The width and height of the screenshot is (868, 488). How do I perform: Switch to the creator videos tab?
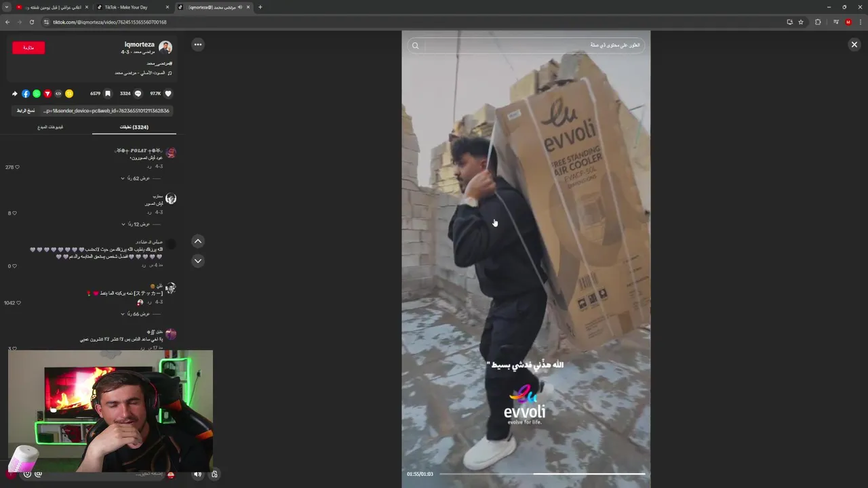pyautogui.click(x=50, y=127)
